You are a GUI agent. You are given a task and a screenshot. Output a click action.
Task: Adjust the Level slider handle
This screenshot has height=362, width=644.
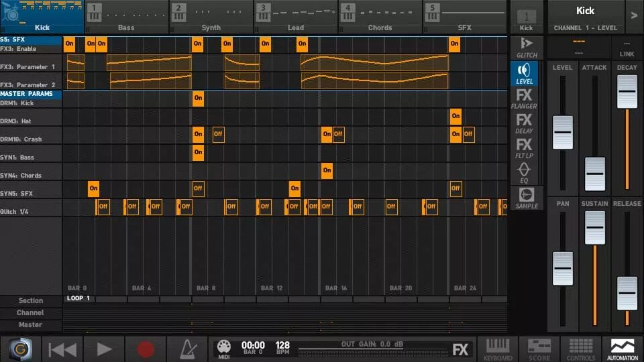tap(563, 132)
